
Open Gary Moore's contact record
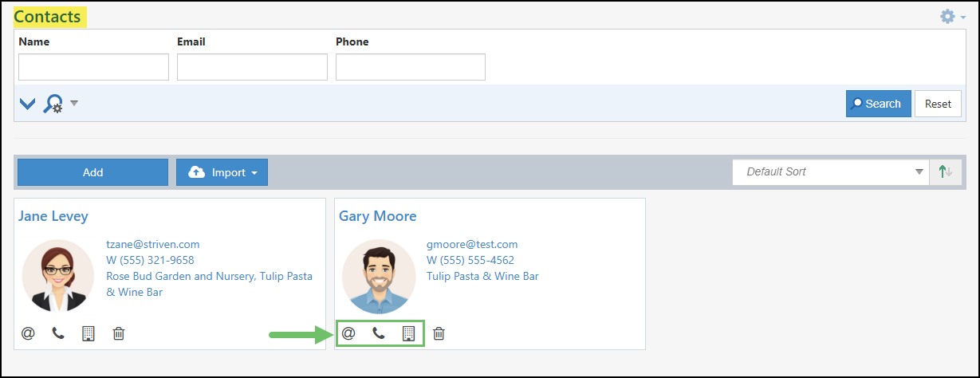(377, 216)
